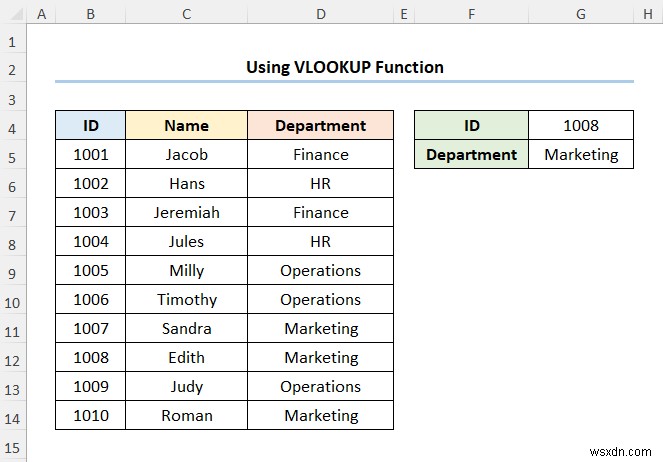Select Marketing cell in Sandra's row
Screen dimensions: 663x462
click(321, 328)
